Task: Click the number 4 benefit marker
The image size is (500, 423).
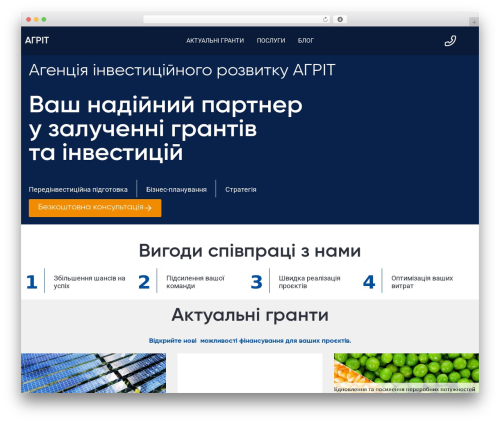Action: (369, 282)
